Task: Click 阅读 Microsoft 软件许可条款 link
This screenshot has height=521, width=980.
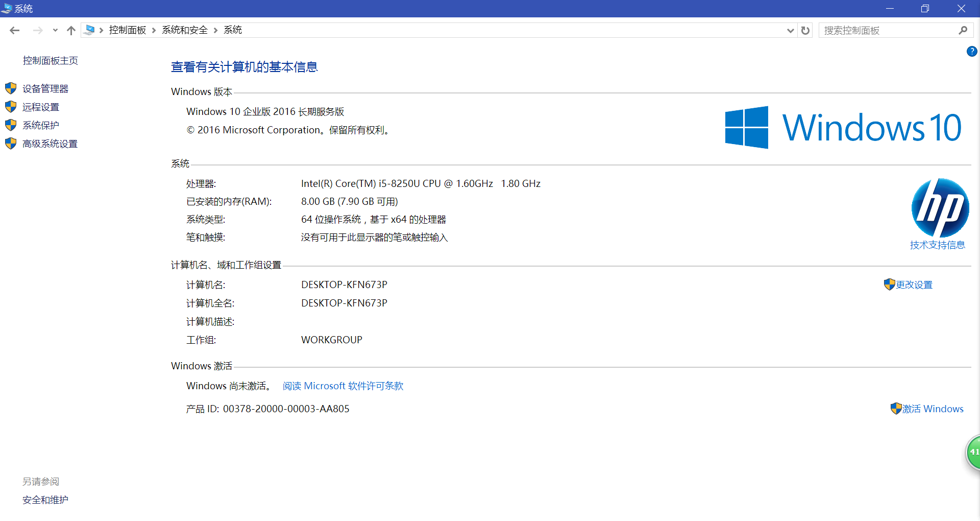Action: (342, 386)
